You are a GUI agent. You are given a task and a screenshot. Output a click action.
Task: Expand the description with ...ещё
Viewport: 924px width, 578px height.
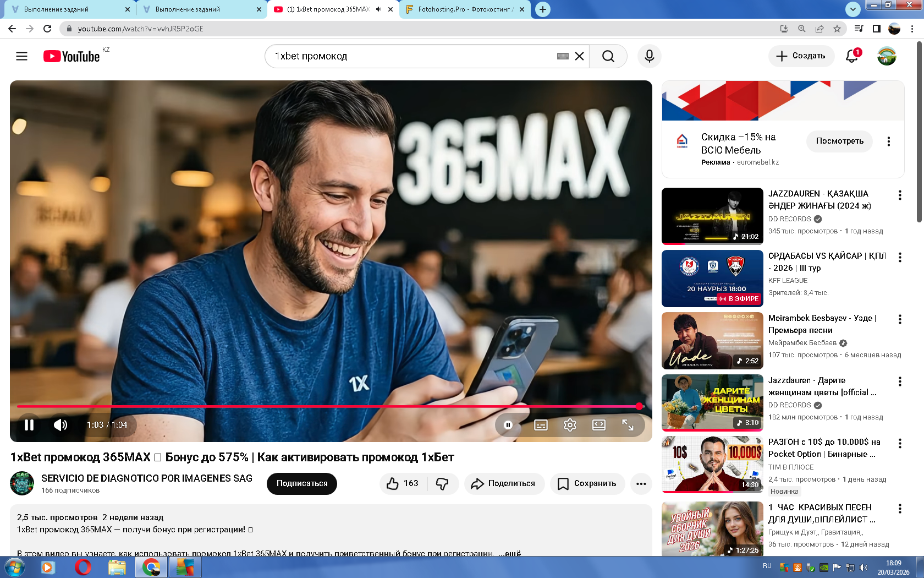510,553
